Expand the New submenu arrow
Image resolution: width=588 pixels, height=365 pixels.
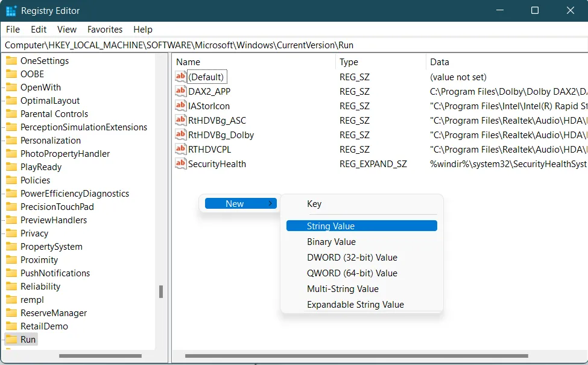(x=270, y=204)
